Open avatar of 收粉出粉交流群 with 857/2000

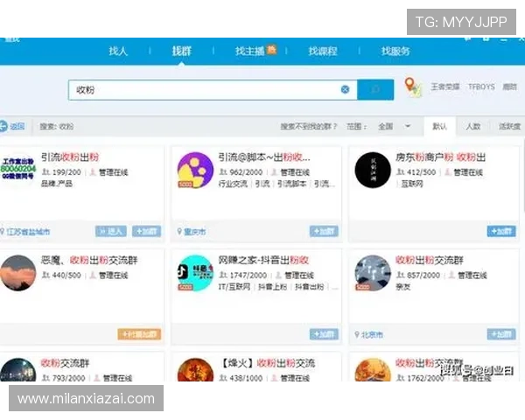click(373, 273)
